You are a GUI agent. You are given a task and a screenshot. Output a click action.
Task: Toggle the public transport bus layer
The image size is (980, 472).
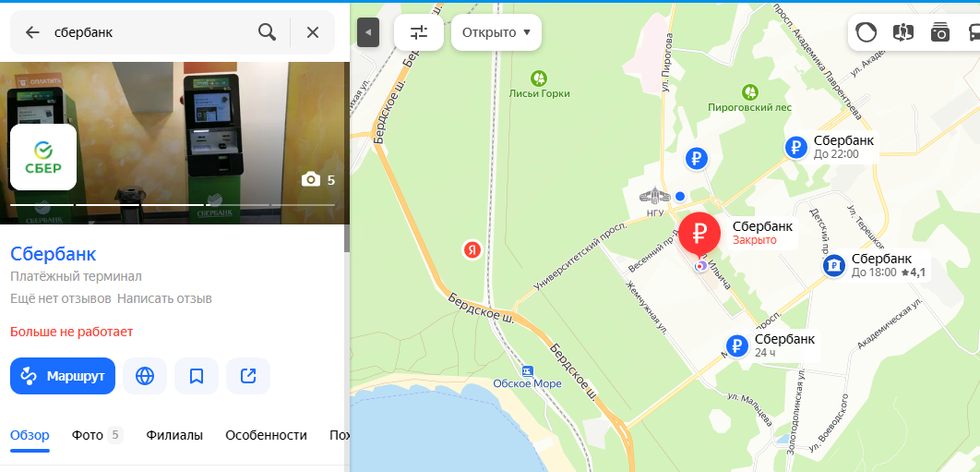pos(974,32)
